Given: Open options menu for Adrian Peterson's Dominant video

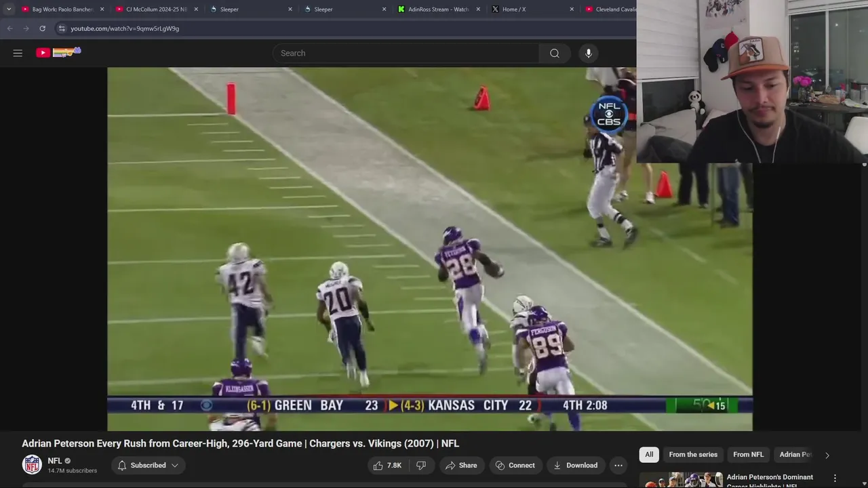Looking at the screenshot, I should coord(835,478).
